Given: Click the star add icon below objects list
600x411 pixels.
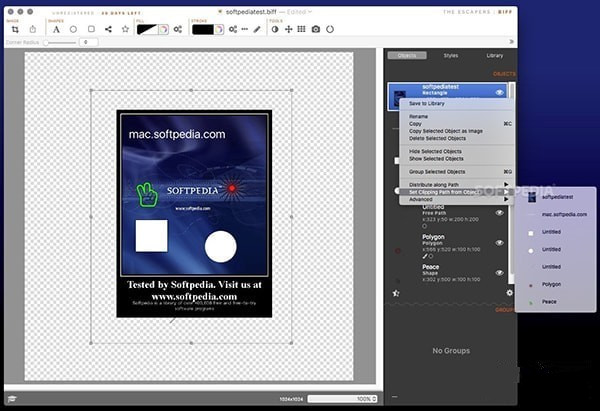Looking at the screenshot, I should 396,293.
